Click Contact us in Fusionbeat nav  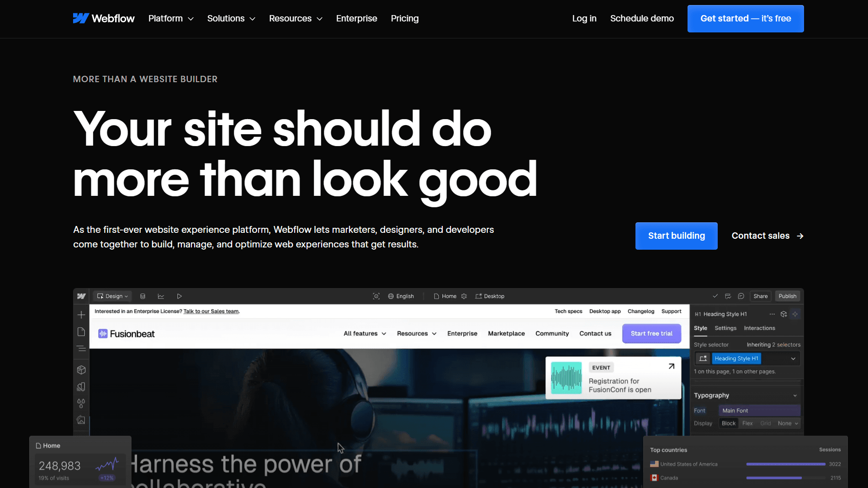point(595,334)
